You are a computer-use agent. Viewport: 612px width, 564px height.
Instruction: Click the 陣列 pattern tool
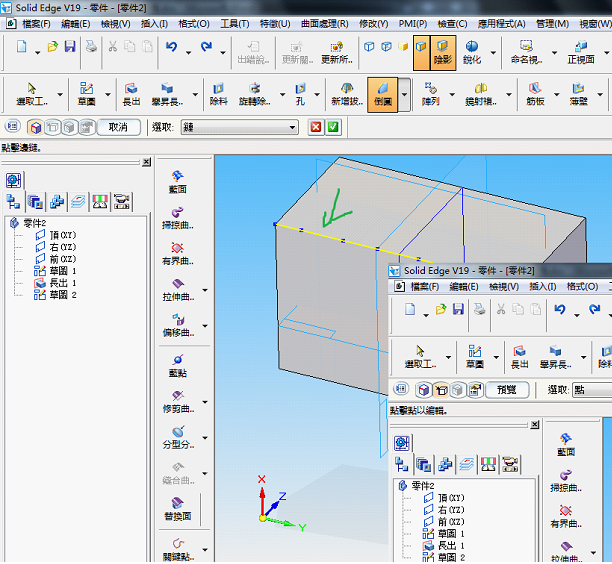[431, 94]
